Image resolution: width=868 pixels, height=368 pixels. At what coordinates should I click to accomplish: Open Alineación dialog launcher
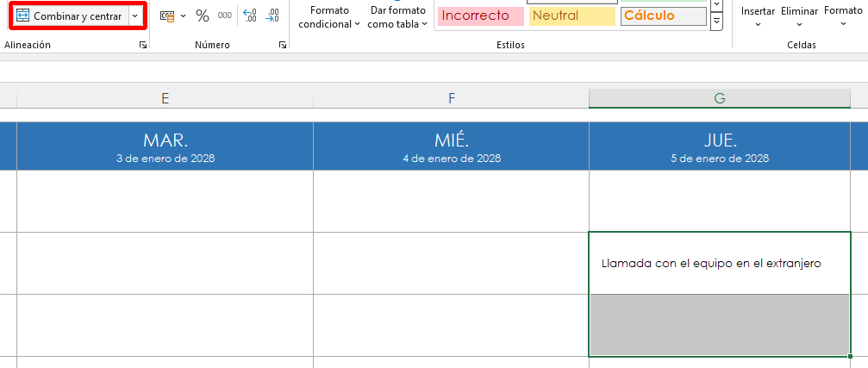(143, 46)
